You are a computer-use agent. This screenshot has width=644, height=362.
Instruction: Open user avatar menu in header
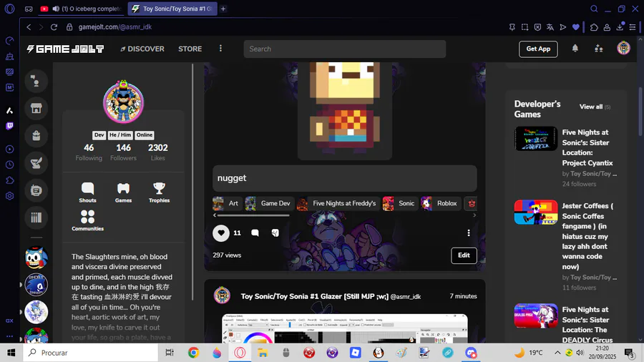point(623,49)
